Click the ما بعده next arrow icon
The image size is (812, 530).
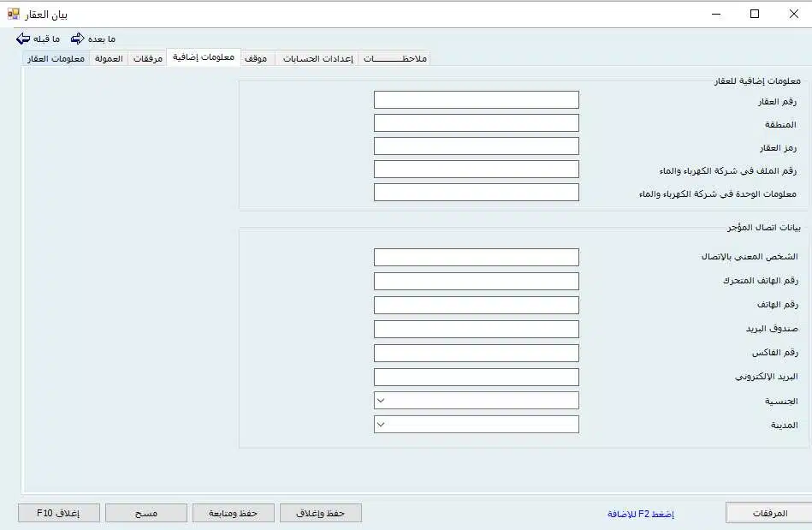click(x=78, y=39)
